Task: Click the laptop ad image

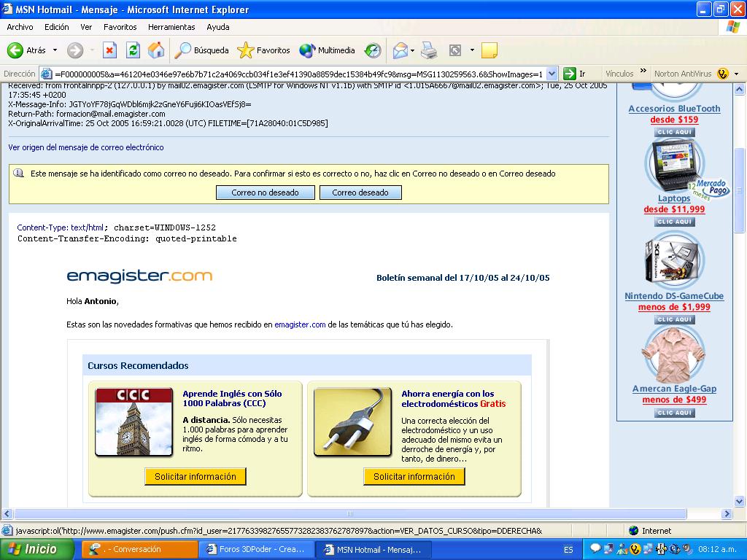Action: (x=675, y=166)
